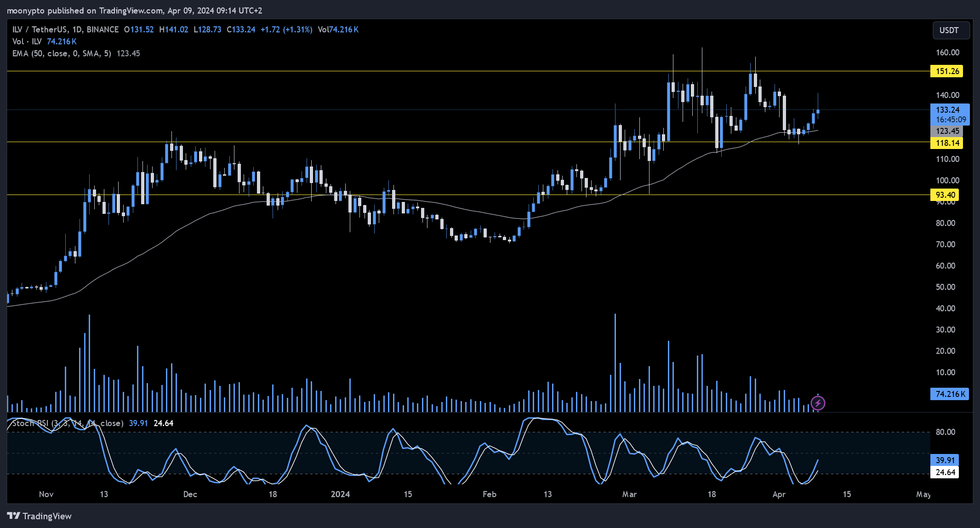980x528 pixels.
Task: Click the blue 39.91 Stoch RSI axis label
Action: pyautogui.click(x=945, y=460)
